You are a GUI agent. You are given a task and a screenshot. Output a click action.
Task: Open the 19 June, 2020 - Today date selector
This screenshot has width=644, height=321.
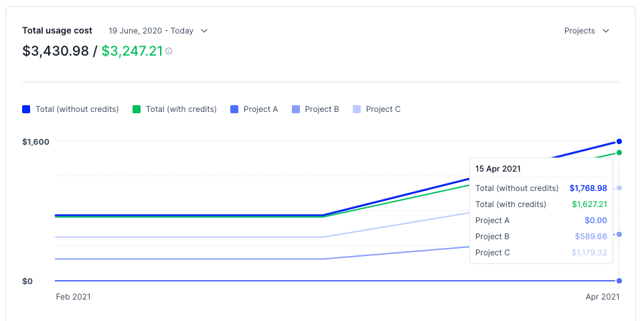click(x=151, y=31)
